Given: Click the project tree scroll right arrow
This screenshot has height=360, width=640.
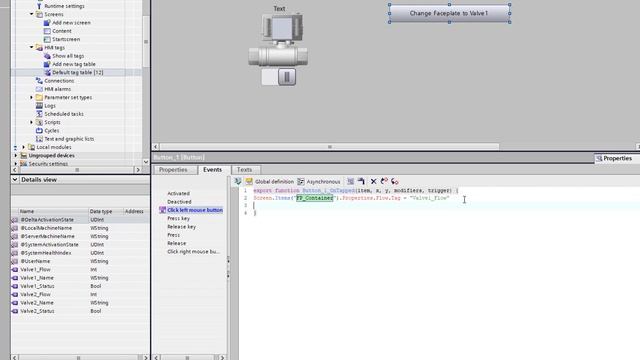Looking at the screenshot, I should (x=138, y=170).
